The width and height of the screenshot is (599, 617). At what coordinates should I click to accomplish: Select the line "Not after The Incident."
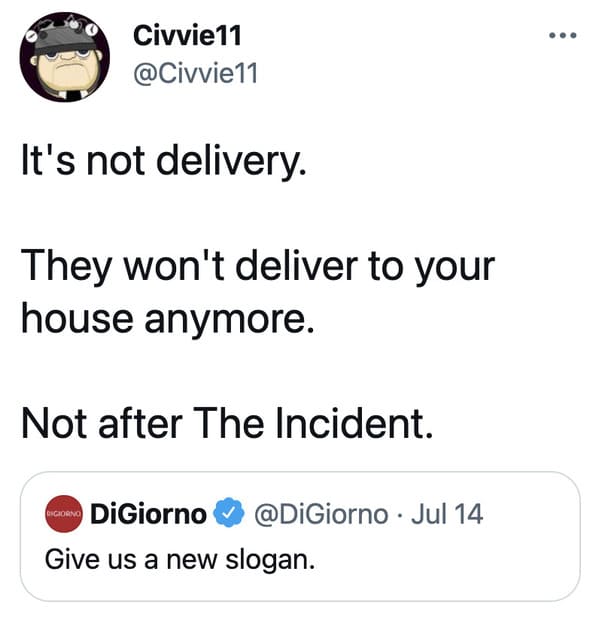[227, 423]
